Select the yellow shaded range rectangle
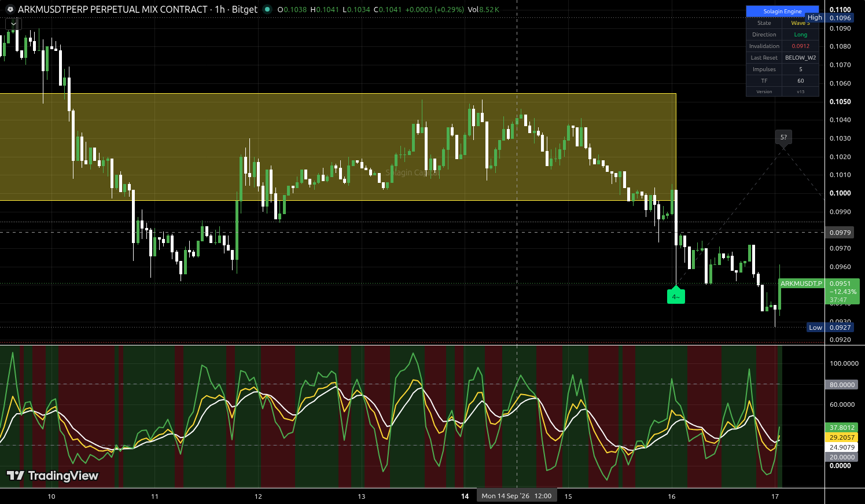The height and width of the screenshot is (504, 865). tap(338, 147)
